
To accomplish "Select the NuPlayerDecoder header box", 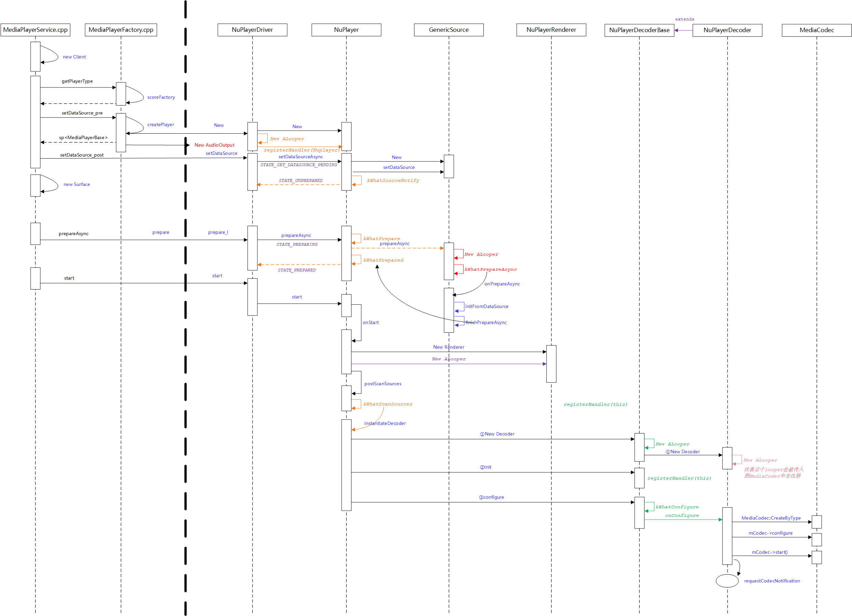I will [x=727, y=30].
